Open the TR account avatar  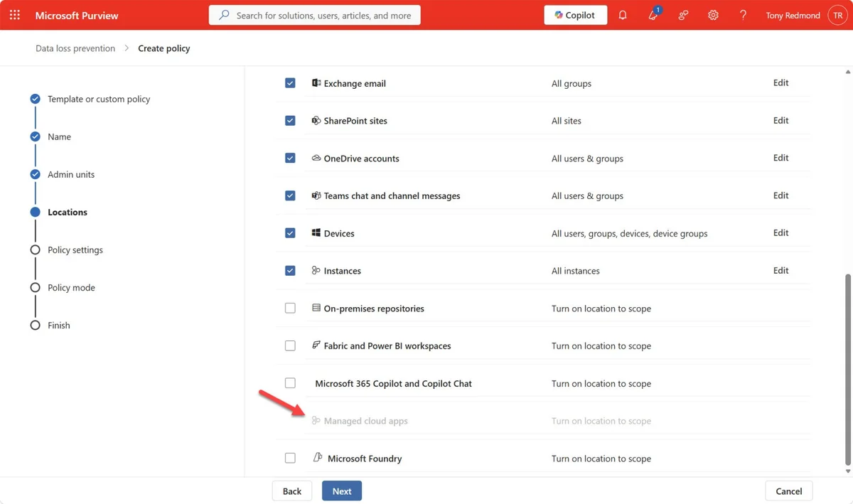point(837,15)
